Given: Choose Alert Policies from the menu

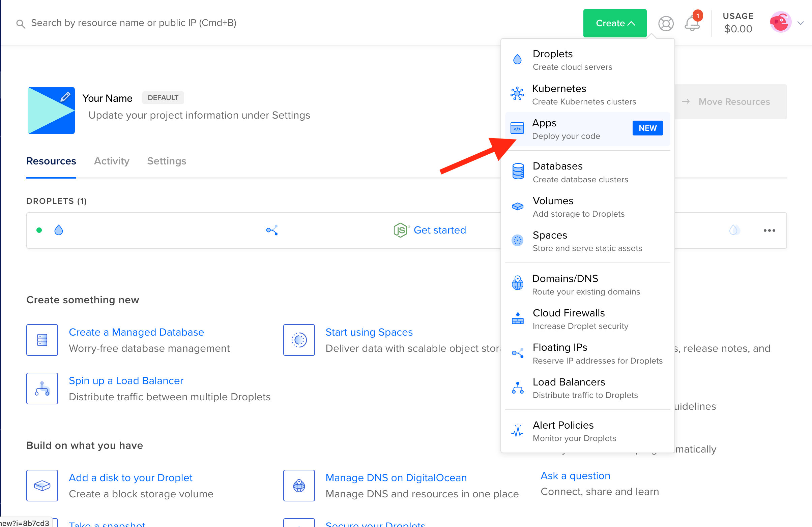Looking at the screenshot, I should click(587, 431).
